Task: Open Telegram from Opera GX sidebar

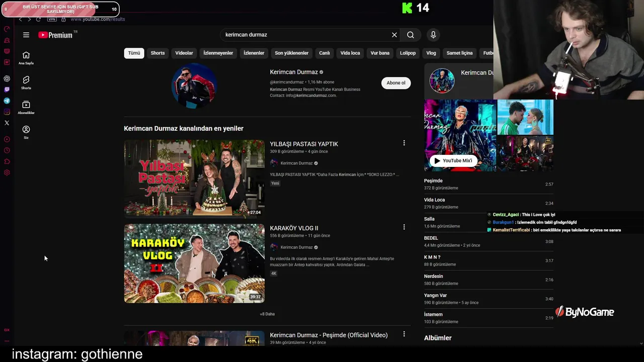Action: (x=7, y=101)
